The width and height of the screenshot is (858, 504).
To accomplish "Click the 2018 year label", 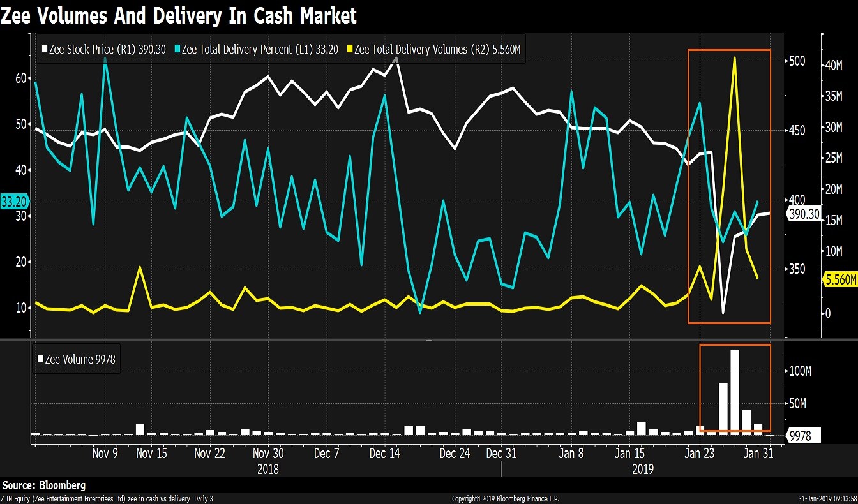I will tap(268, 469).
